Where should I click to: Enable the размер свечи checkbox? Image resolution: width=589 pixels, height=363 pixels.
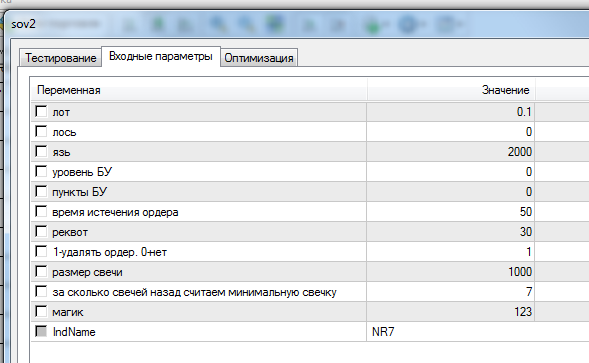[x=41, y=272]
